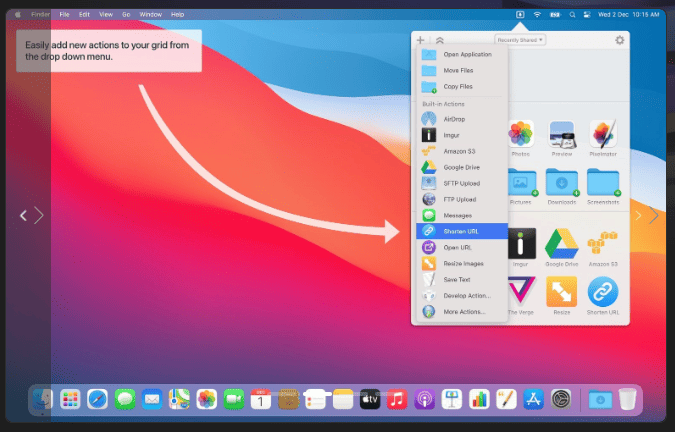
Task: Select AirDrop in the built-in actions list
Action: tap(462, 119)
